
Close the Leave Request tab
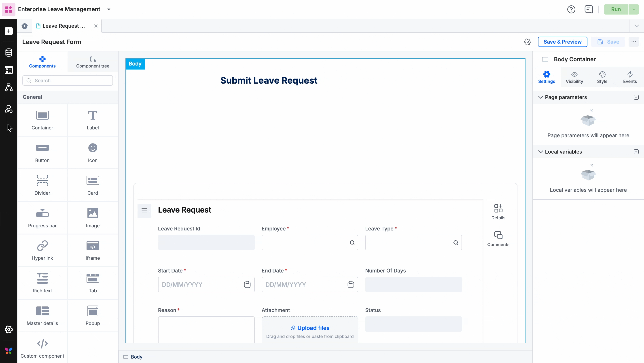[x=96, y=26]
